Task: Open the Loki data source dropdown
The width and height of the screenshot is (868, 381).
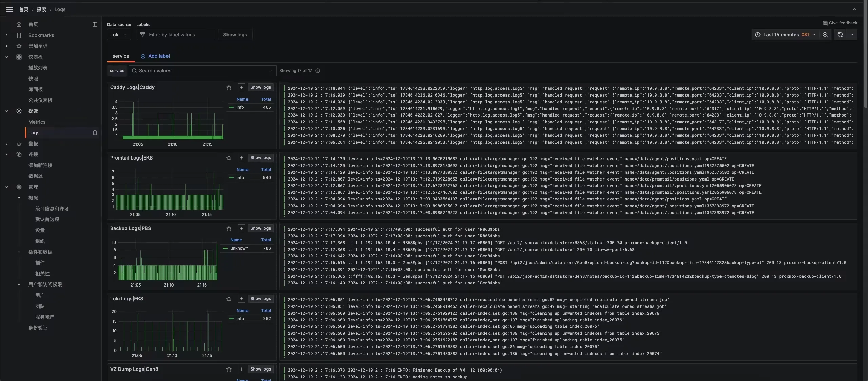Action: point(119,35)
